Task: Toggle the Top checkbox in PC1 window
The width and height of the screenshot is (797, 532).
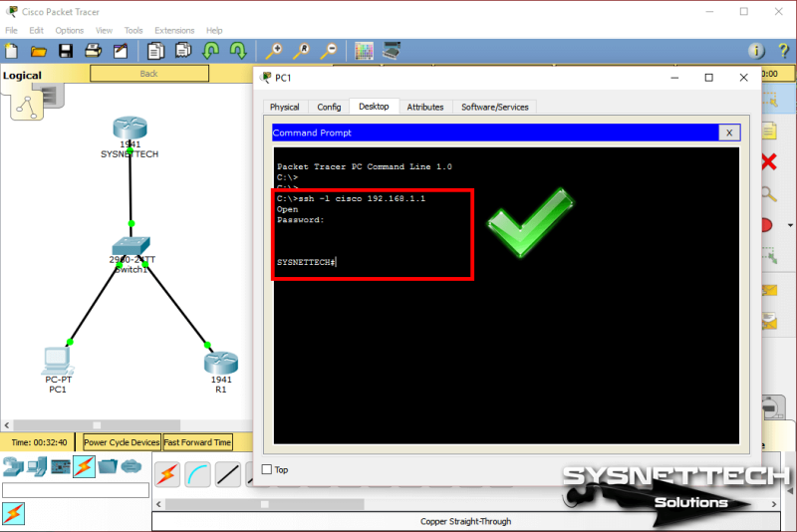Action: 267,469
